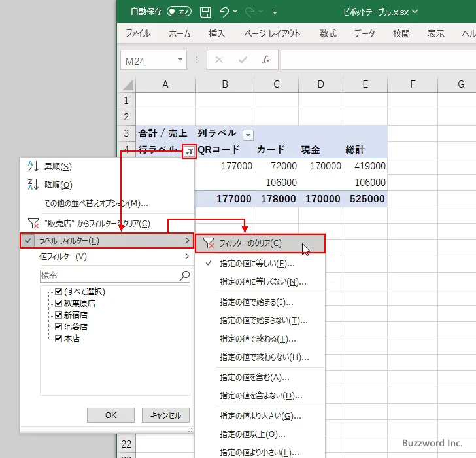Image resolution: width=476 pixels, height=458 pixels.
Task: Click the greyed Redo arrow icon
Action: click(x=250, y=12)
